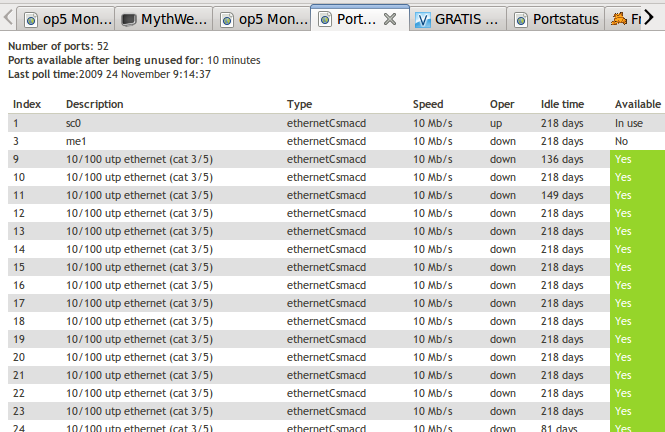Select the Speed column header

click(428, 104)
